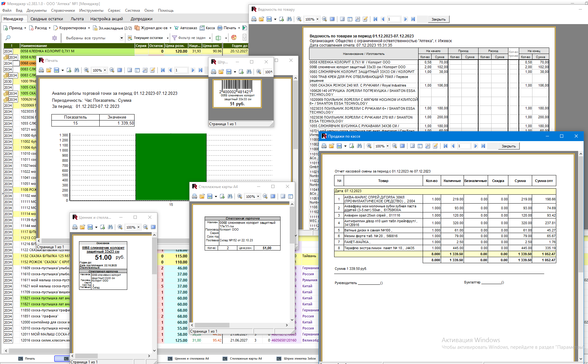Expand Журнал док-ов dropdown arrow
Screen dimensions: 588x364
pos(170,28)
